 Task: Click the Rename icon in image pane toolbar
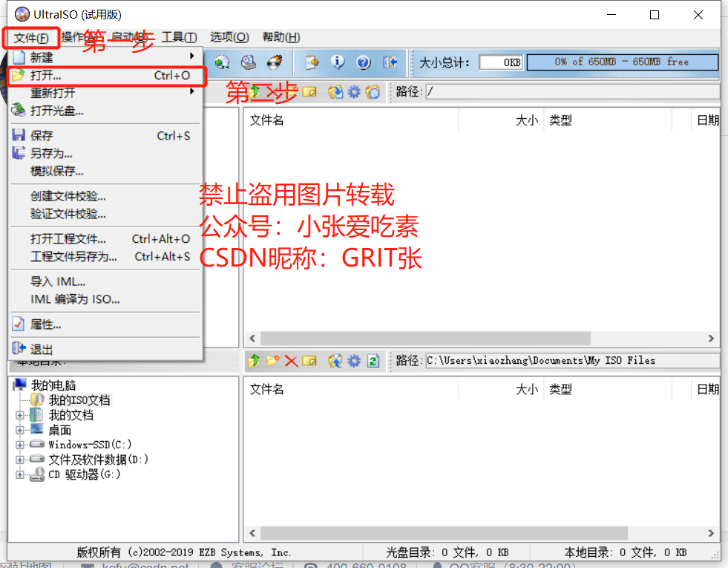309,92
